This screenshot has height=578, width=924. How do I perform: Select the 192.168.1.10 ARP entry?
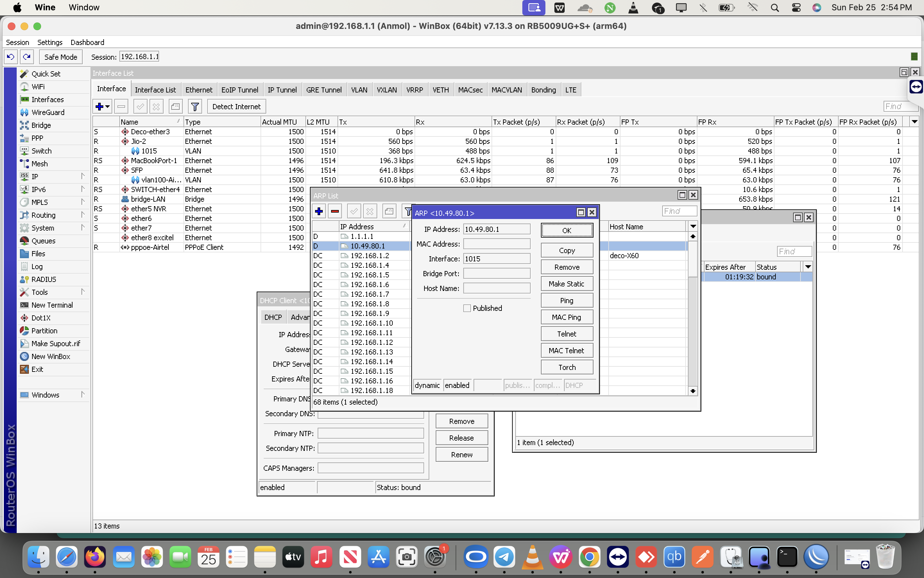tap(372, 323)
